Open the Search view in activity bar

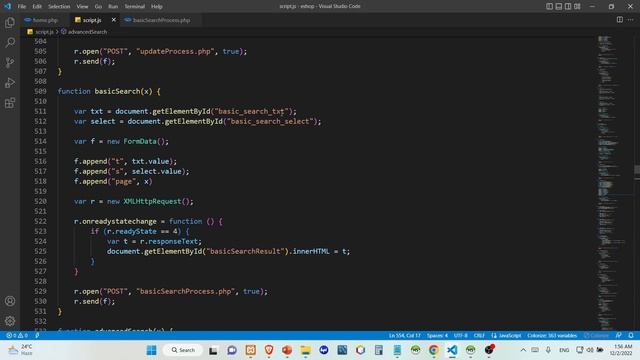[x=10, y=42]
